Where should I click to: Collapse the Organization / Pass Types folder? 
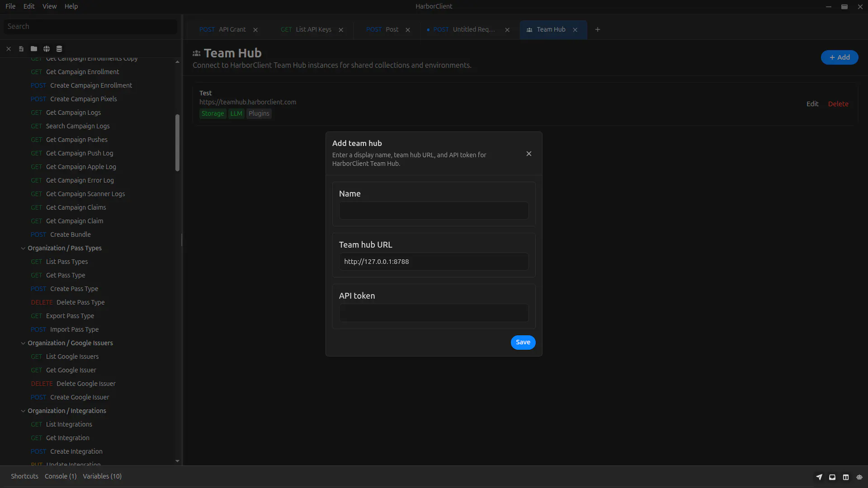tap(23, 248)
